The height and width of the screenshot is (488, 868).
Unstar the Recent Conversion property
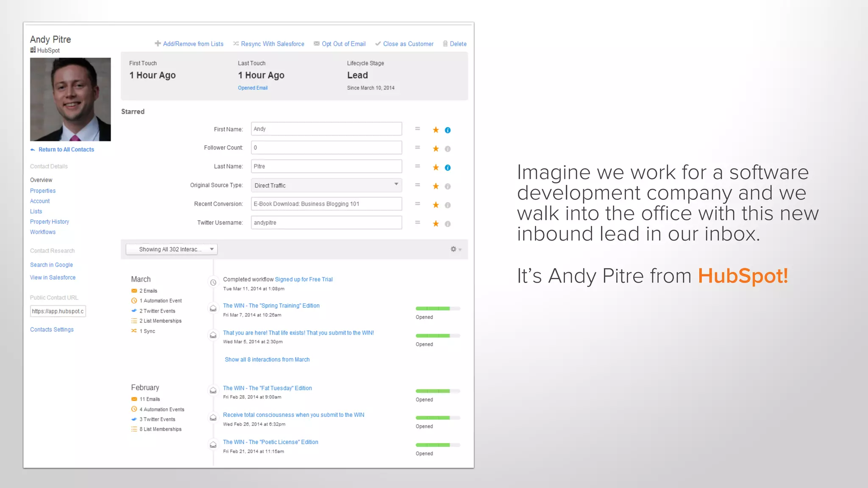point(436,205)
